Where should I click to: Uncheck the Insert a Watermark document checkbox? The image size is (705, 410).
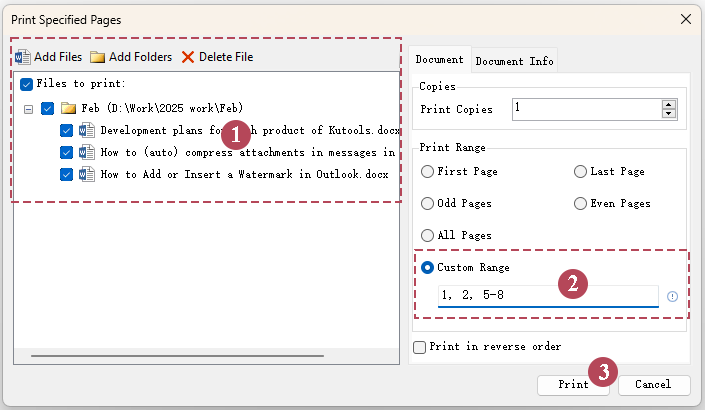click(x=66, y=174)
